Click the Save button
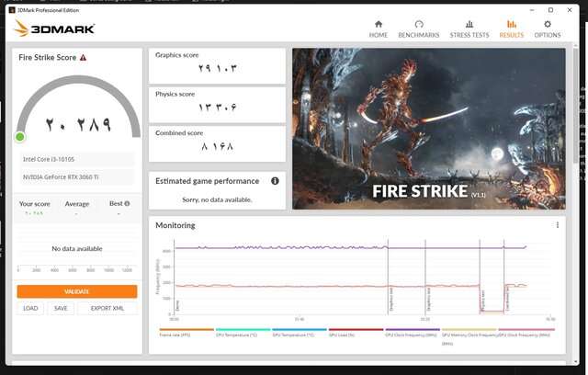The width and height of the screenshot is (588, 375). (61, 308)
